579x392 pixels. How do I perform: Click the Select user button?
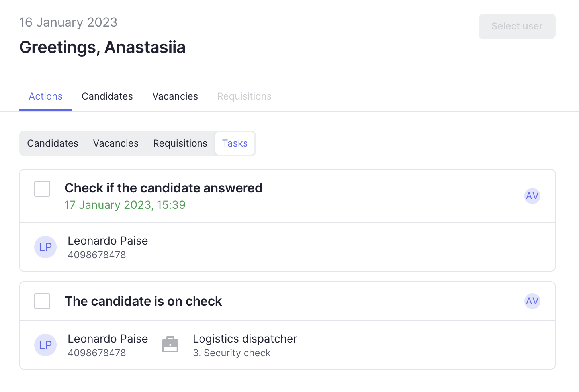click(516, 26)
